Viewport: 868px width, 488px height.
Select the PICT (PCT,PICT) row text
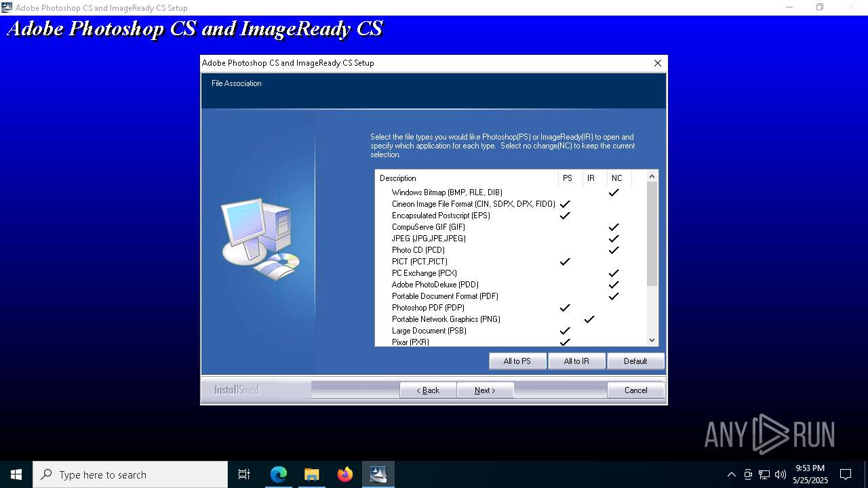[x=420, y=262]
